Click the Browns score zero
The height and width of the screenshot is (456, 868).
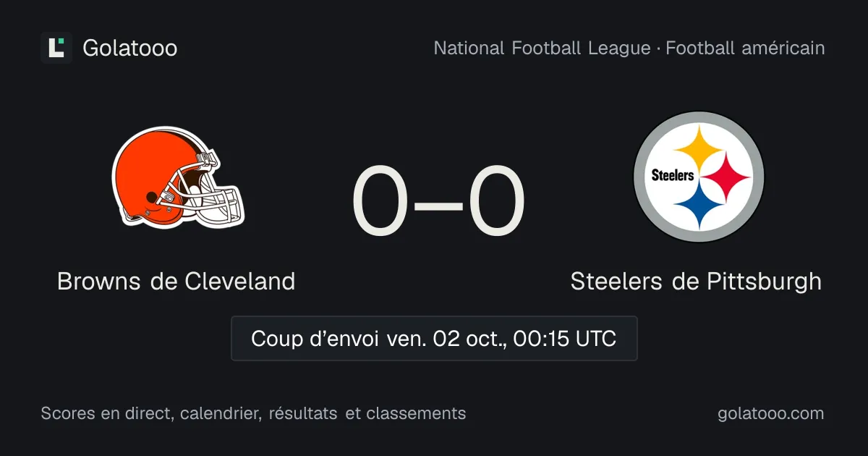[380, 201]
